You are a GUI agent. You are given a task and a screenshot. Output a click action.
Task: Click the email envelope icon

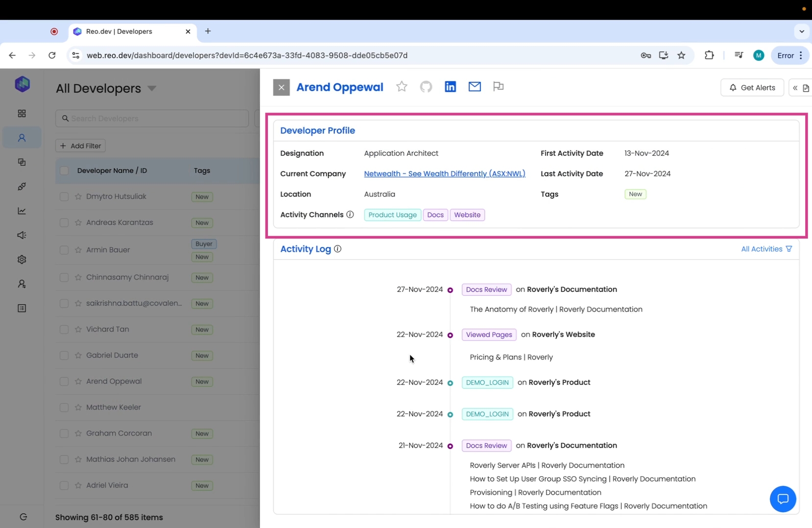tap(474, 87)
